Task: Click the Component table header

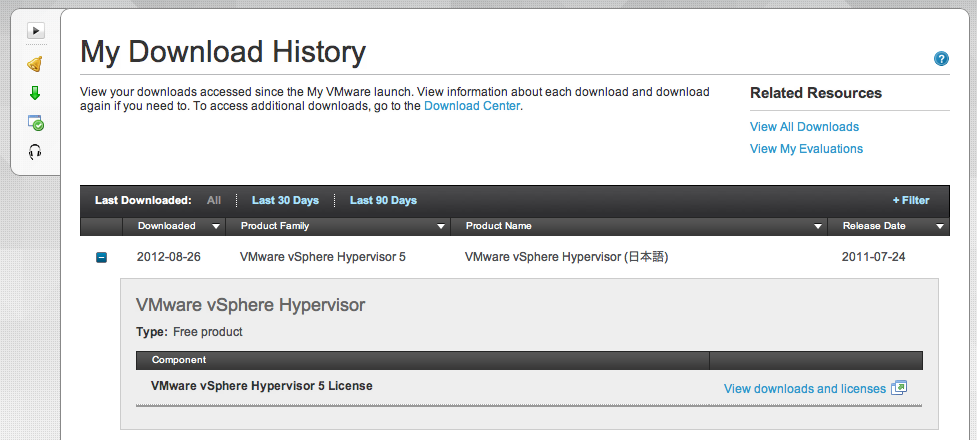Action: 179,360
